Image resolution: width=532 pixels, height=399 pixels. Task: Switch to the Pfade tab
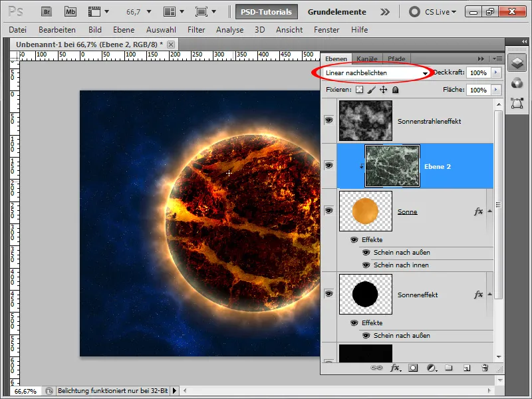[x=396, y=59]
